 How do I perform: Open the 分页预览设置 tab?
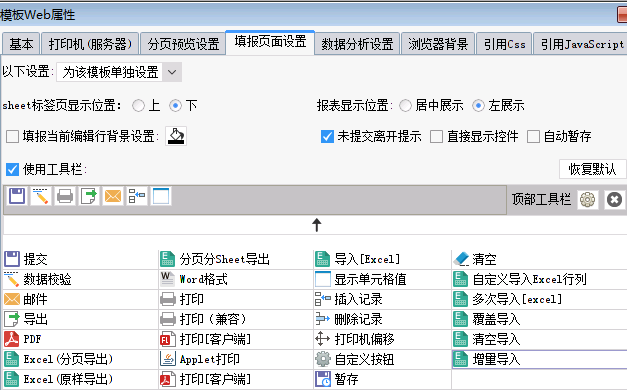point(183,44)
